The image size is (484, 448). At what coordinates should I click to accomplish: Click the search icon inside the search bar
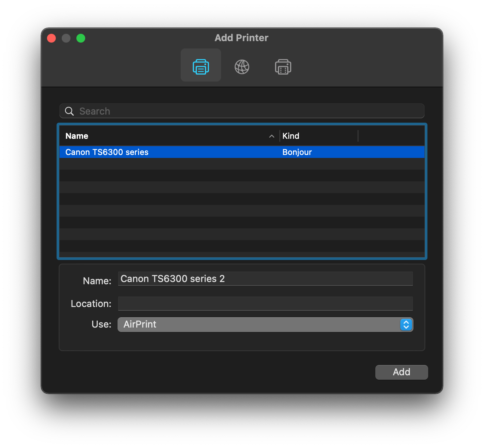pyautogui.click(x=69, y=111)
